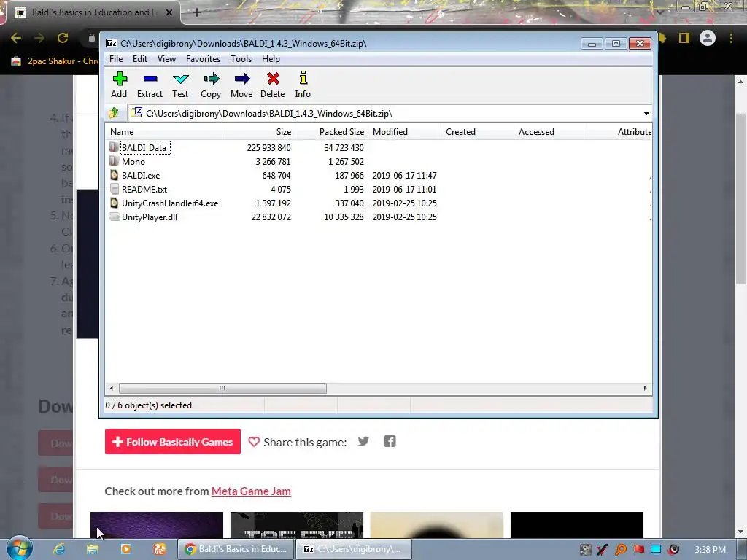This screenshot has height=560, width=747.
Task: Open the Tools menu
Action: coord(241,59)
